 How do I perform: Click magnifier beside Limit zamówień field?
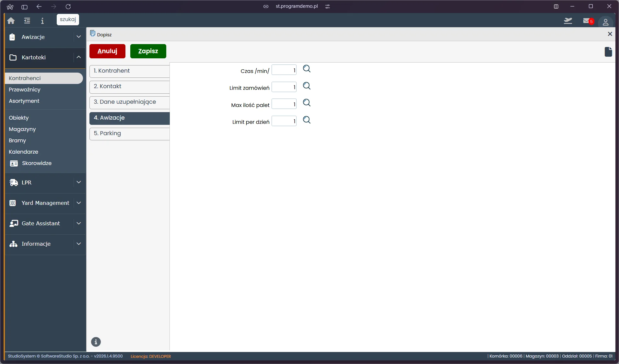pos(307,86)
